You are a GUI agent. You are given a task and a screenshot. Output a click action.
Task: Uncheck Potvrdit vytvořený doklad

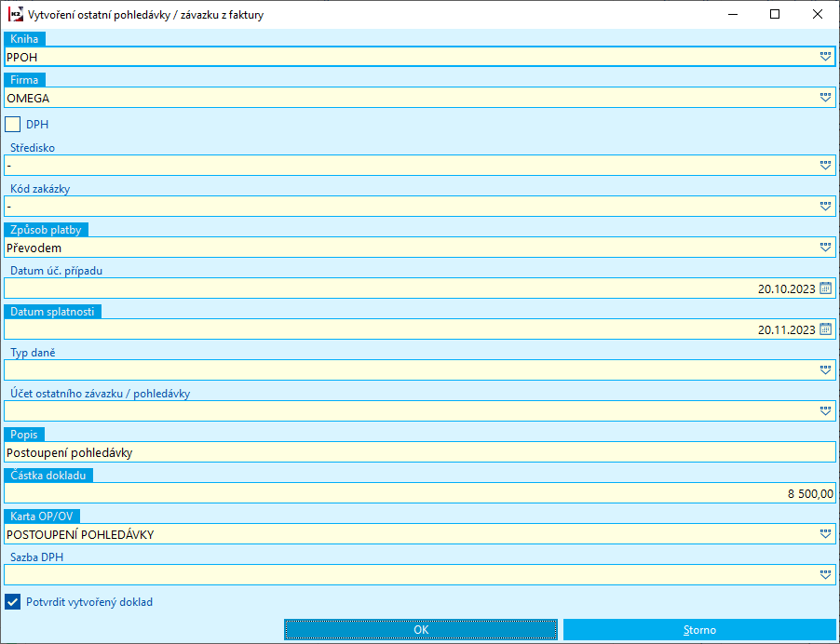(12, 602)
